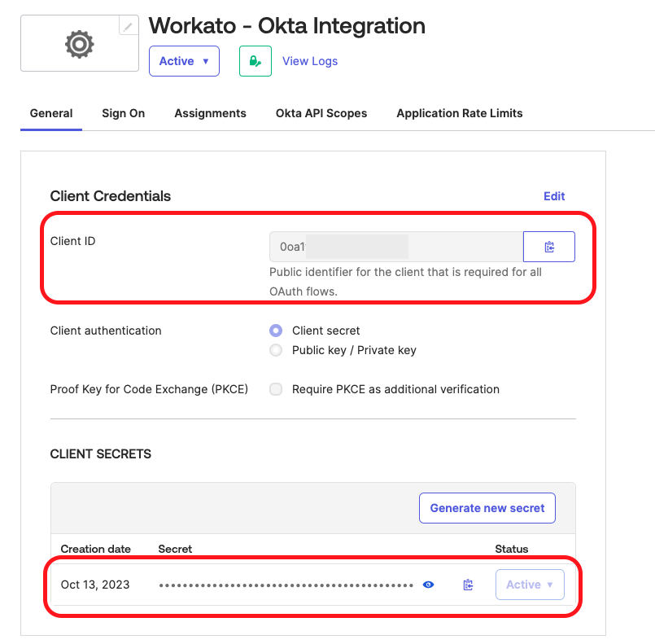
Task: Open the Active status dropdown on the secret row
Action: (x=530, y=585)
